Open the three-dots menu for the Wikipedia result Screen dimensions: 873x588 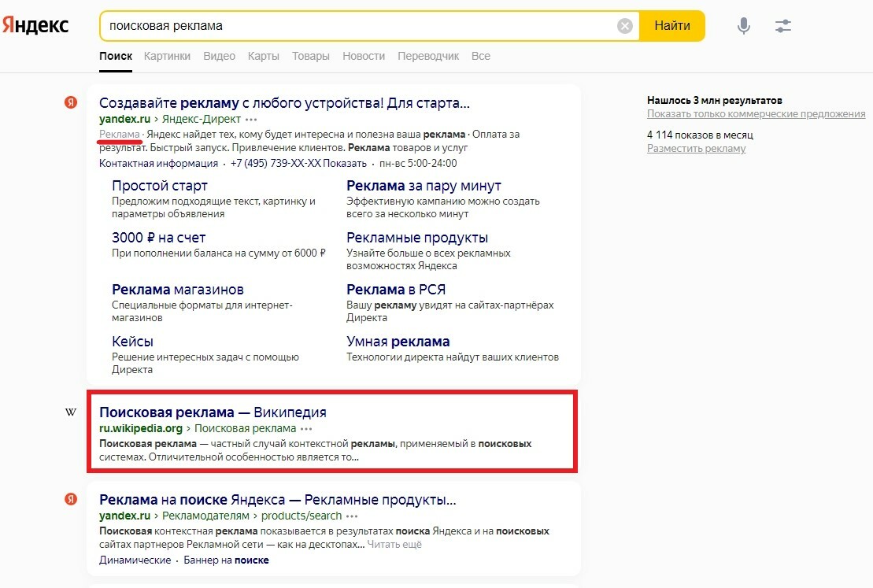point(306,429)
